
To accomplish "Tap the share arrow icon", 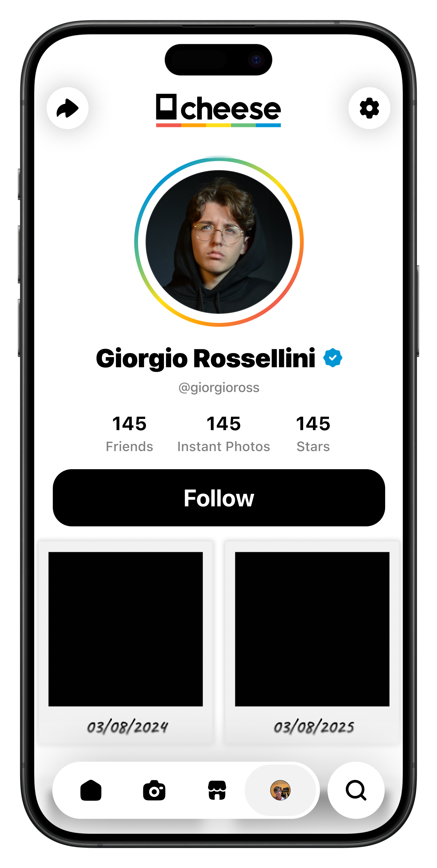I will [67, 108].
